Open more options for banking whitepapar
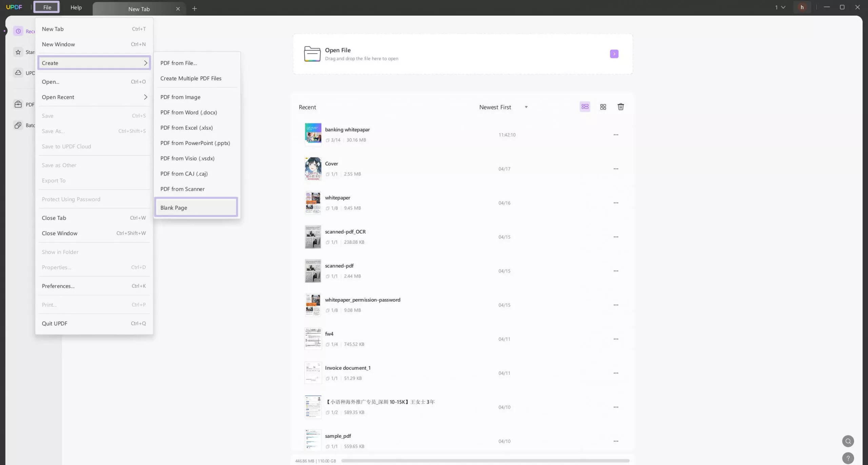 pyautogui.click(x=616, y=135)
